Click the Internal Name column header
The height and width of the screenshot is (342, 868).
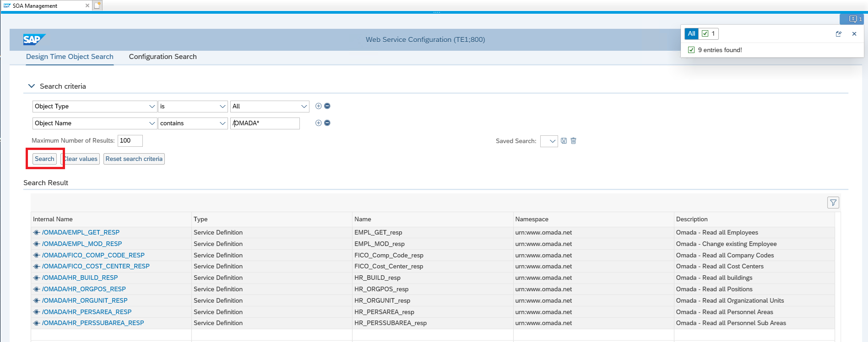(111, 219)
